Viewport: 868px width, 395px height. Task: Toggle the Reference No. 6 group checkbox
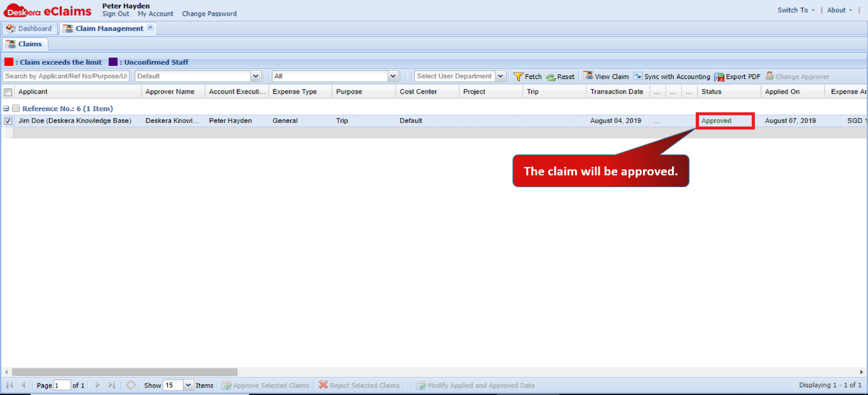(16, 109)
